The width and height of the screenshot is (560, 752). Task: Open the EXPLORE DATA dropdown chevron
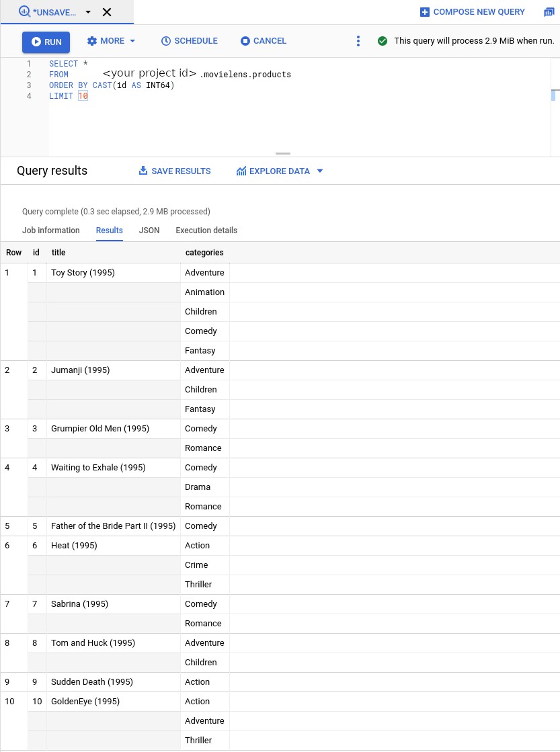coord(321,171)
